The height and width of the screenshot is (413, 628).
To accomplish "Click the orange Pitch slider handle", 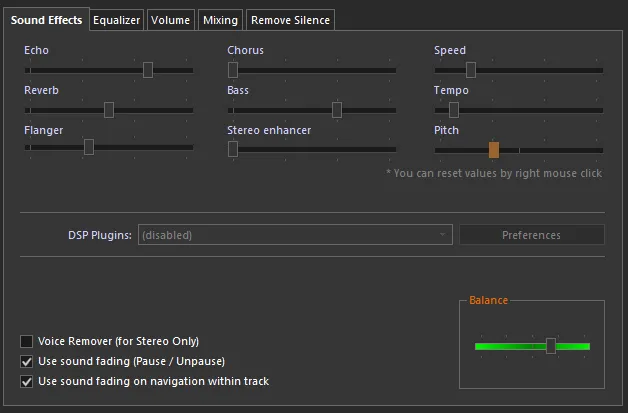I will [x=494, y=150].
